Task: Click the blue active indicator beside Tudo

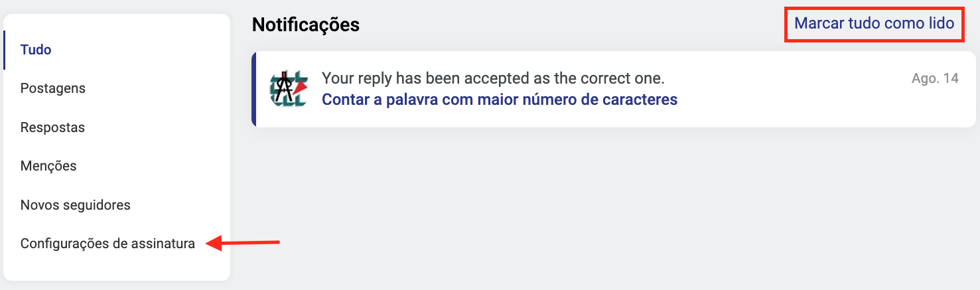Action: (5, 50)
